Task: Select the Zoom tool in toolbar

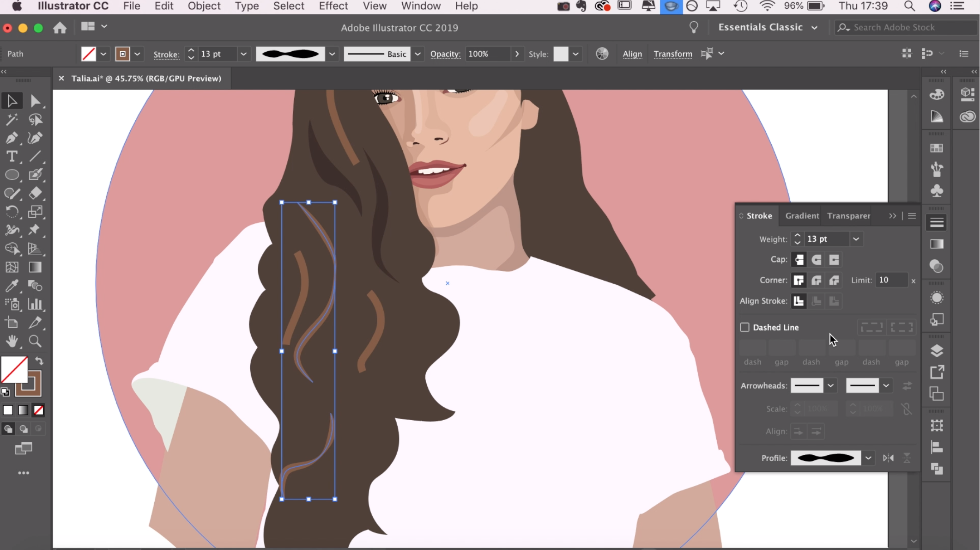Action: coord(34,341)
